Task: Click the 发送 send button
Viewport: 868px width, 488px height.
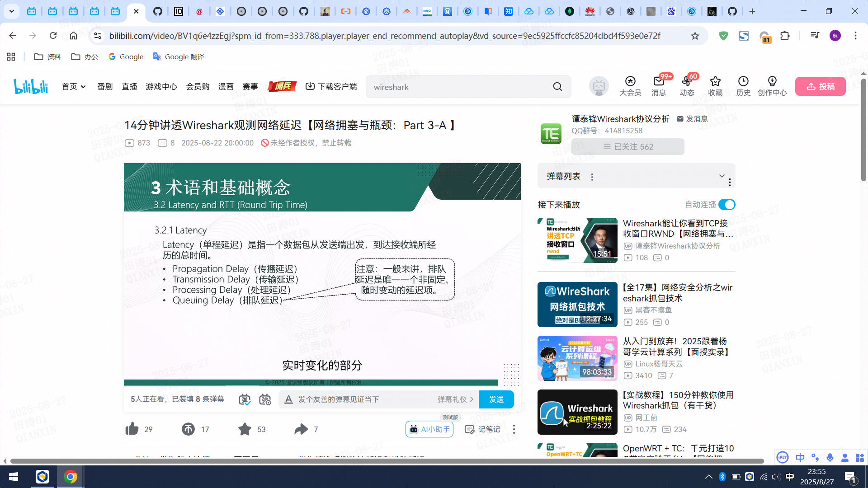Action: pyautogui.click(x=496, y=399)
